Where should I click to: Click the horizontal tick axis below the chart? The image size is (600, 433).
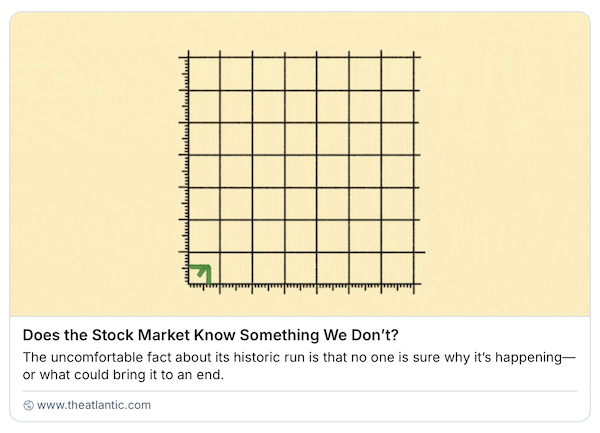point(302,286)
